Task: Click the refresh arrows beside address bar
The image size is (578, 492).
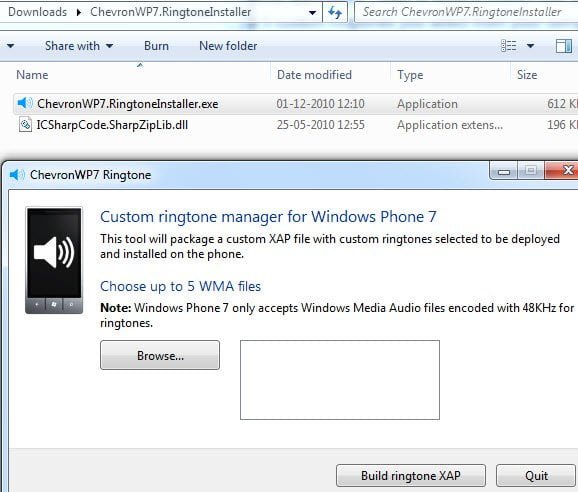Action: pyautogui.click(x=335, y=12)
